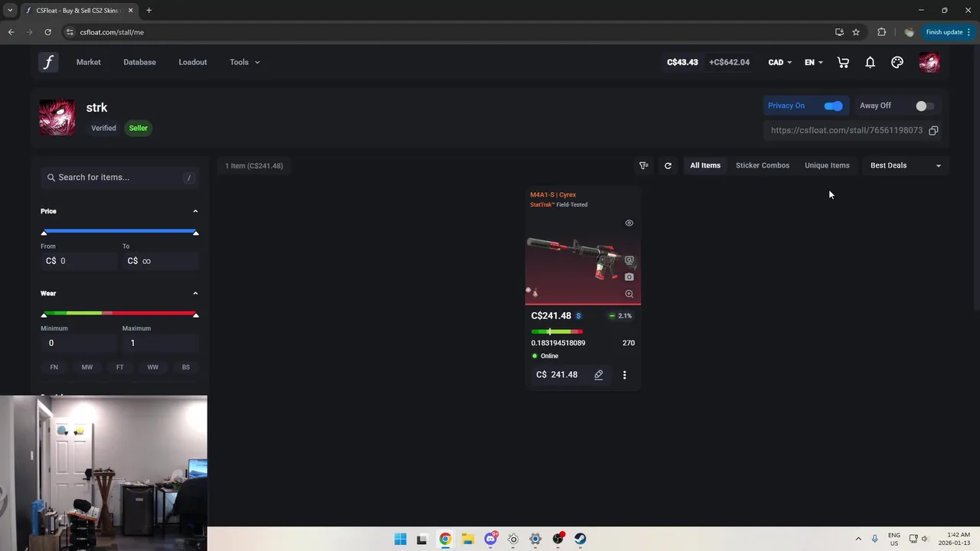Screen dimensions: 980x551
Task: Select the FT wear filter
Action: pos(119,367)
